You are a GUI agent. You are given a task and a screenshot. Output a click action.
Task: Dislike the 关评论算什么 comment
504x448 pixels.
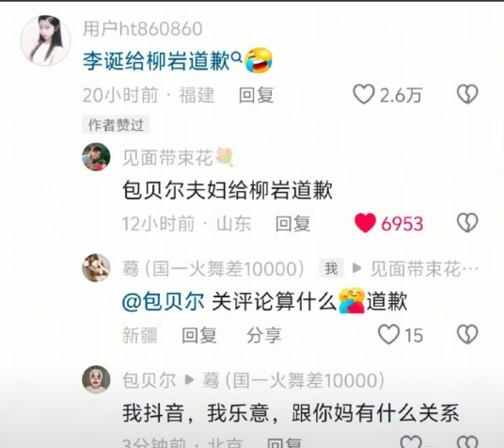point(467,334)
